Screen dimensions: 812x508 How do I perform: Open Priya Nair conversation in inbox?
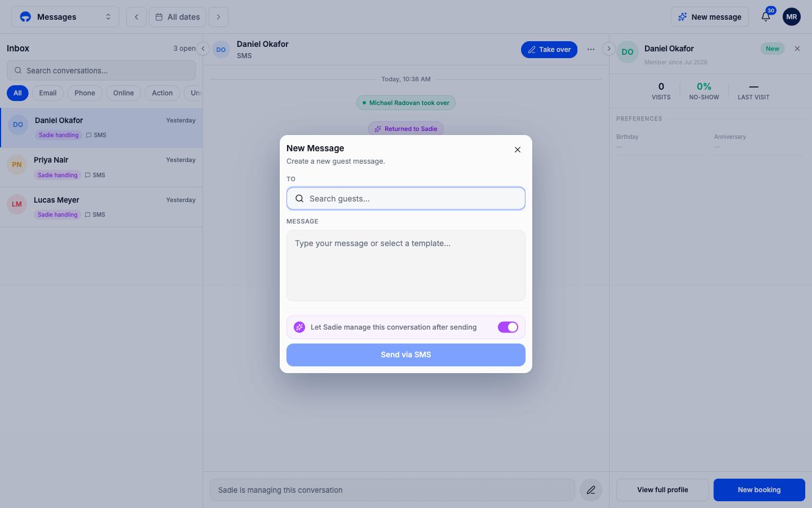point(101,168)
